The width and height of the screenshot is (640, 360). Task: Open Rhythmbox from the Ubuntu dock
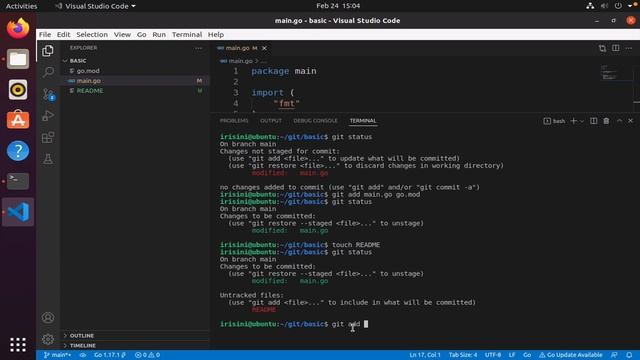coord(18,90)
